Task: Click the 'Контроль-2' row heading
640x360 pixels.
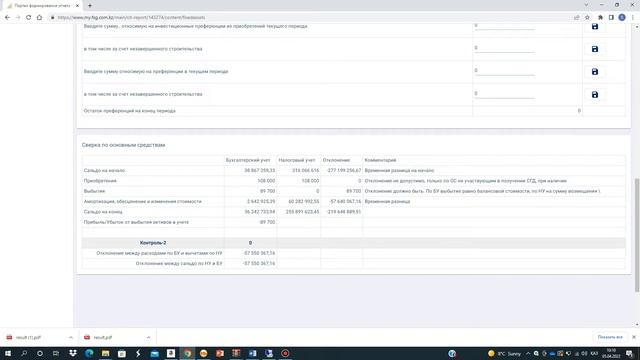Action: [153, 243]
